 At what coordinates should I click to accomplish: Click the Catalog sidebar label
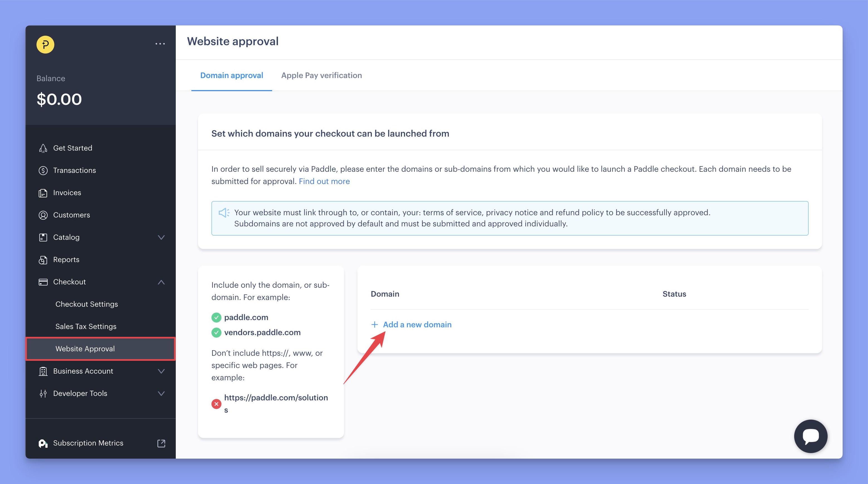[66, 237]
